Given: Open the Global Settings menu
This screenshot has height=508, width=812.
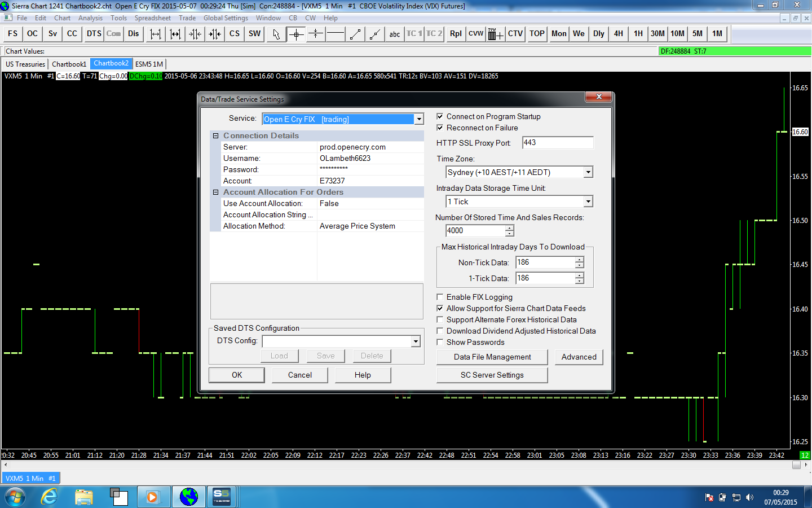Looking at the screenshot, I should (x=226, y=18).
